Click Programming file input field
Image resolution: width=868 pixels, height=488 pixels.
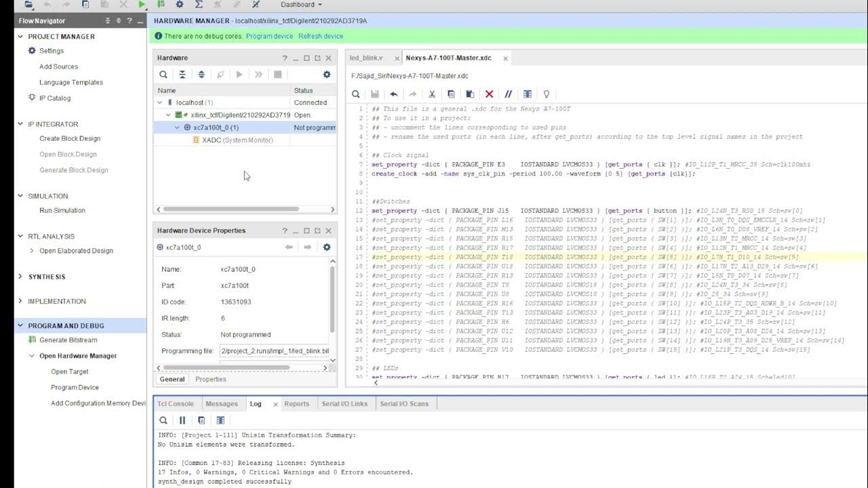pyautogui.click(x=275, y=351)
